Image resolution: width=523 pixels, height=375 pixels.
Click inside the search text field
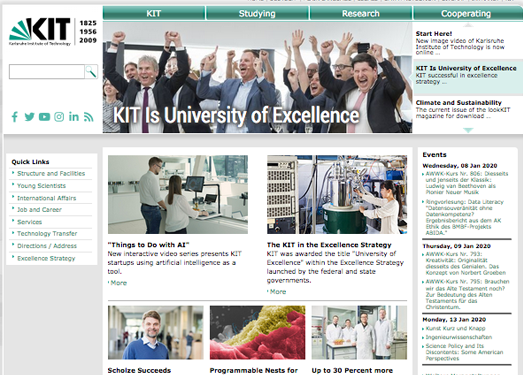coord(47,72)
